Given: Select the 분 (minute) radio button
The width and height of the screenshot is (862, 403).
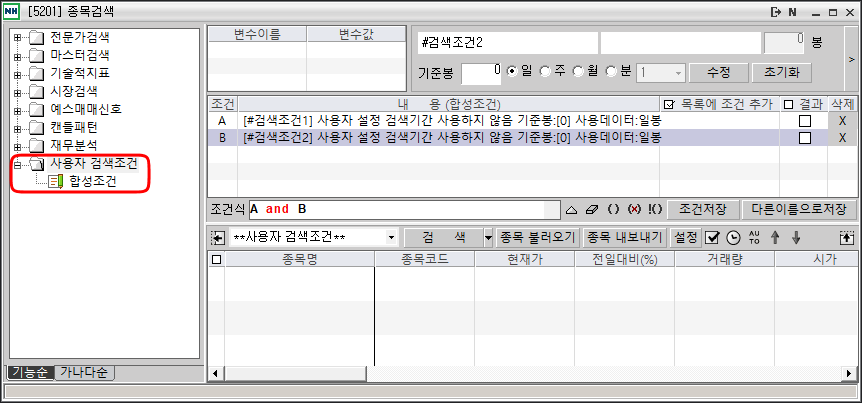Looking at the screenshot, I should click(611, 72).
